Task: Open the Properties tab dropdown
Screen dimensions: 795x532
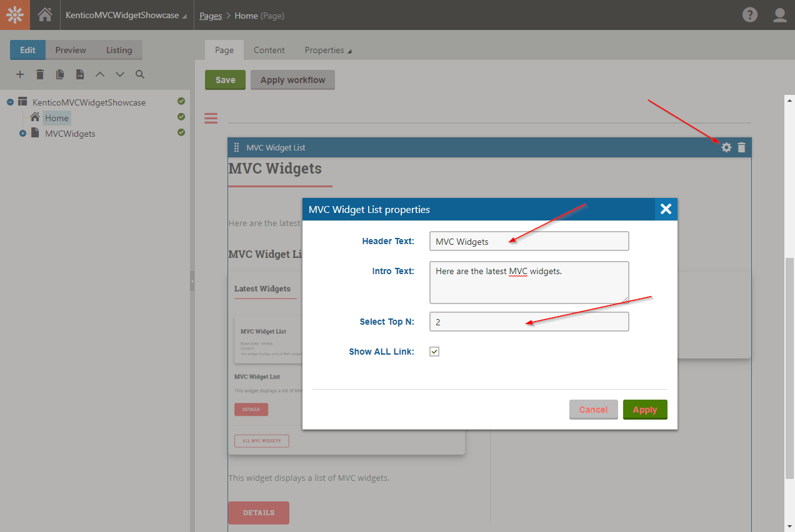Action: click(x=328, y=50)
